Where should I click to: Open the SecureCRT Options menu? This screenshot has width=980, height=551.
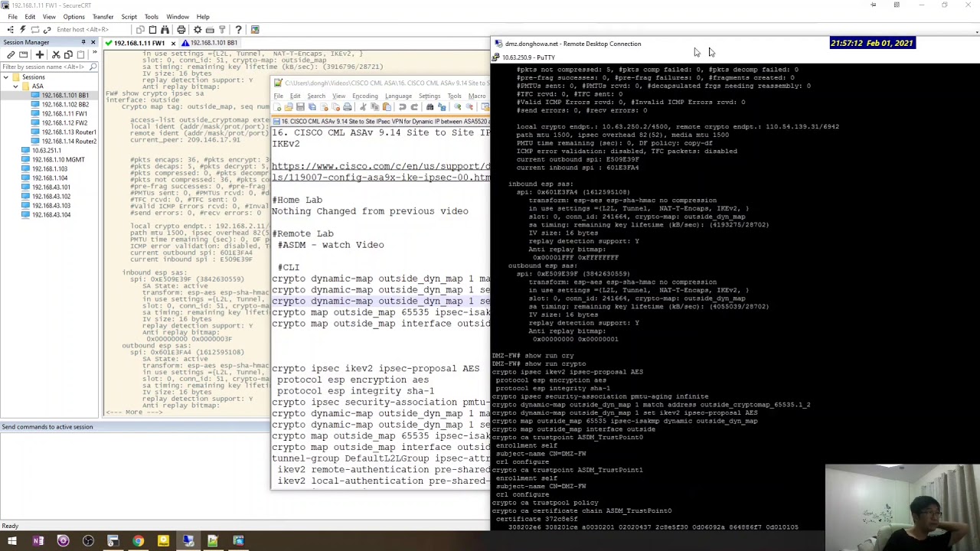[x=74, y=17]
